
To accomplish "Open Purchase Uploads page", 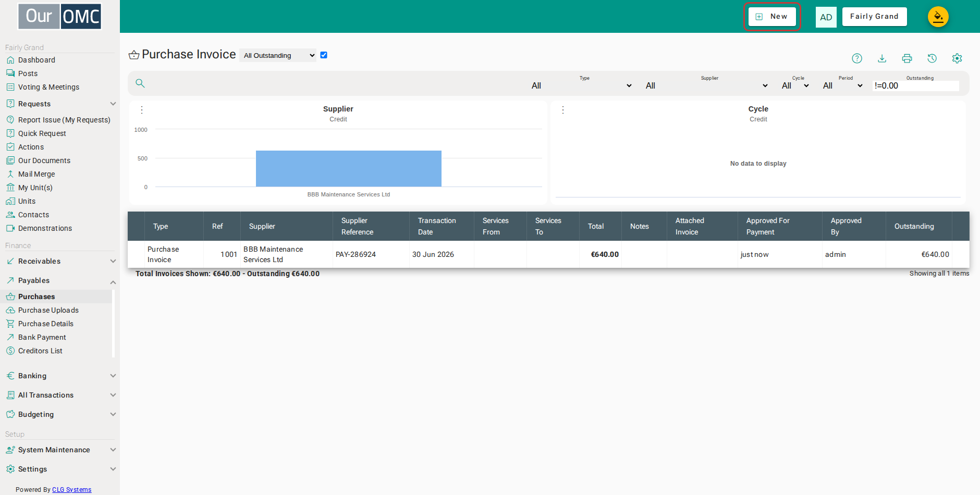I will tap(48, 310).
